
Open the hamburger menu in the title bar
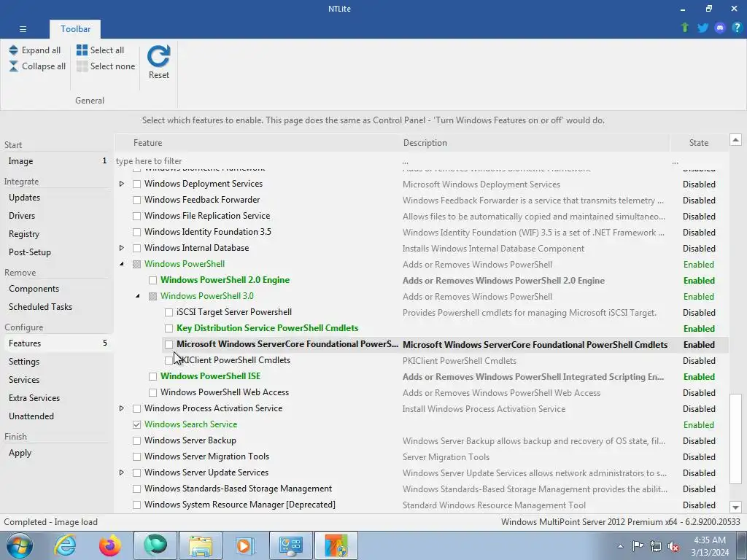point(23,29)
